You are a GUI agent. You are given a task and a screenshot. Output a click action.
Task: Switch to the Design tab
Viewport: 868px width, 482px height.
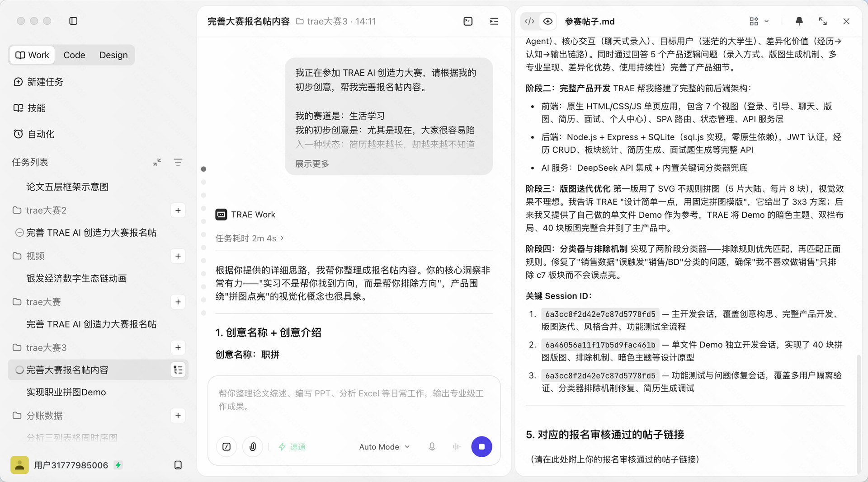point(113,55)
